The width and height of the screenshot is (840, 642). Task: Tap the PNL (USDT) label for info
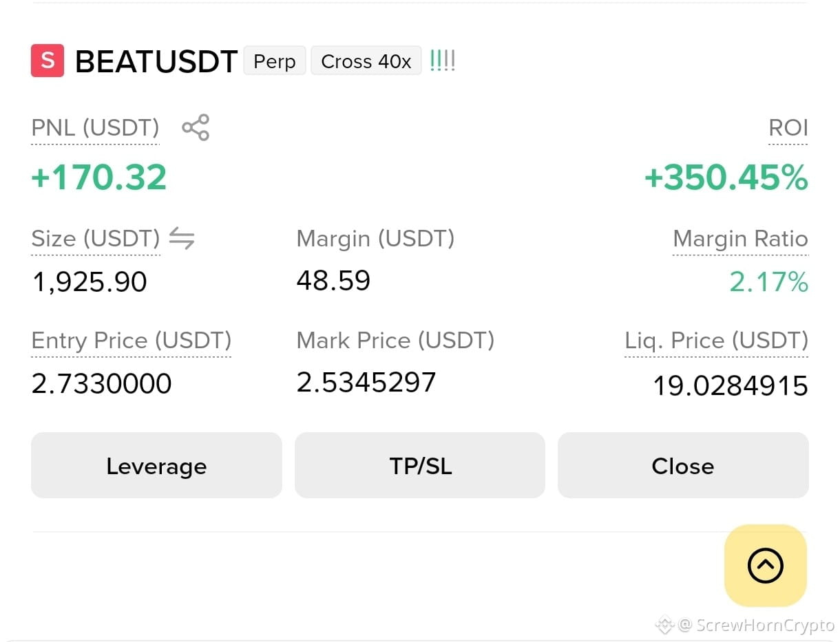click(x=96, y=128)
